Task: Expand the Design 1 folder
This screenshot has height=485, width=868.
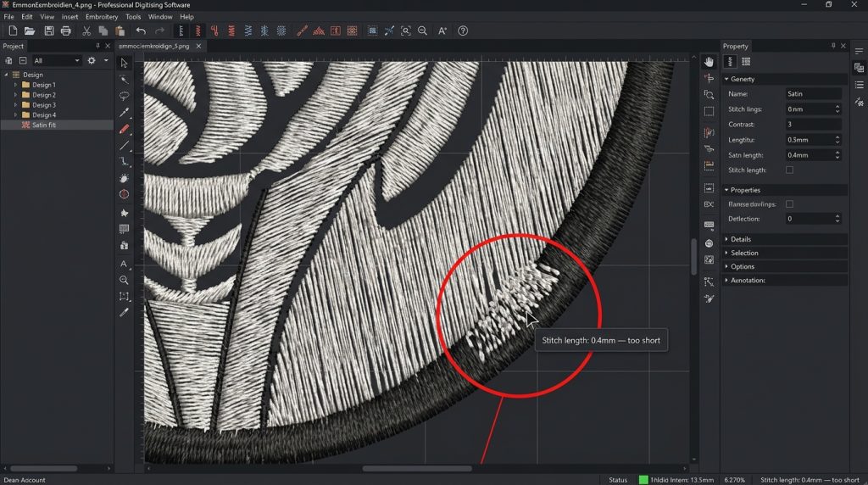Action: coord(15,85)
